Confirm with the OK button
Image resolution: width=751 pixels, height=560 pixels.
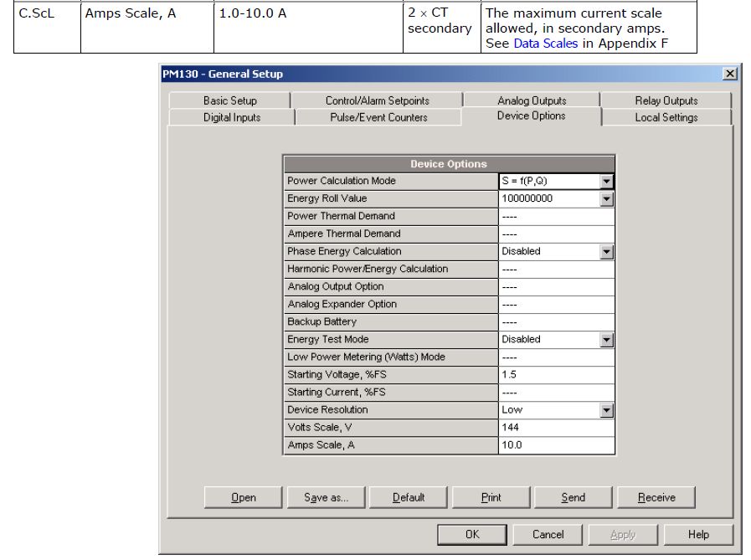click(472, 534)
